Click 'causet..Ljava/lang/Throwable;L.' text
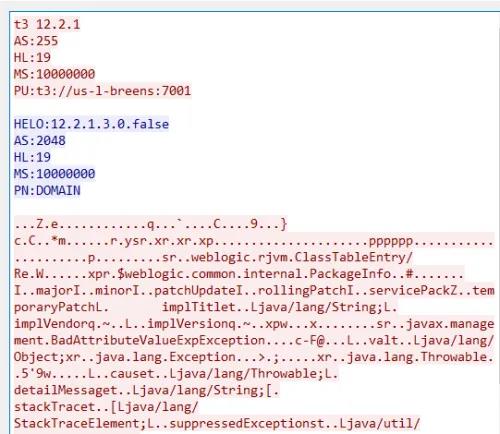 224,374
